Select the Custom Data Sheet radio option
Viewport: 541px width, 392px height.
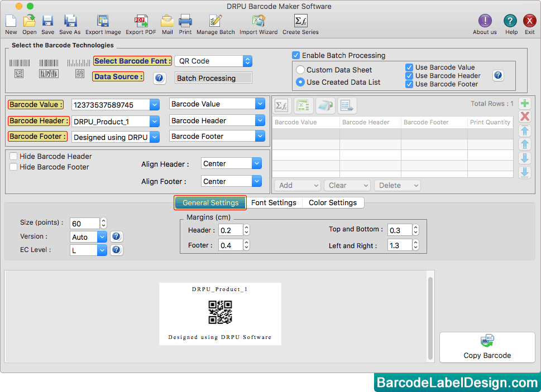300,70
